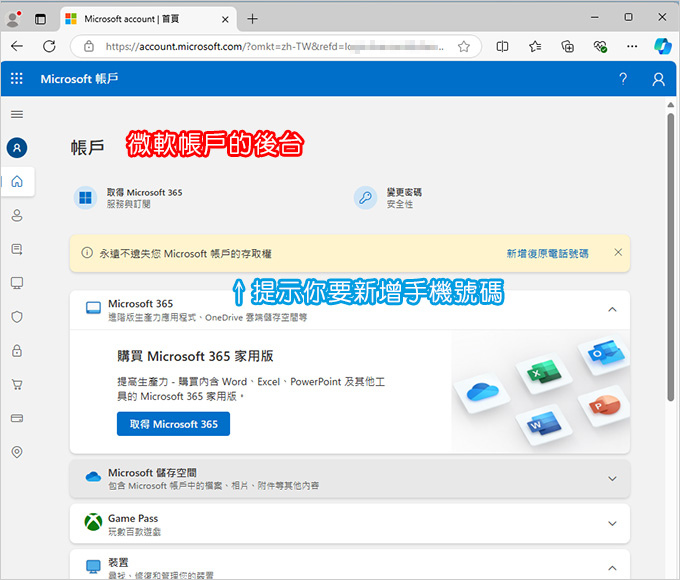680x580 pixels.
Task: Open 變更密碼 security shortcut
Action: tap(388, 198)
